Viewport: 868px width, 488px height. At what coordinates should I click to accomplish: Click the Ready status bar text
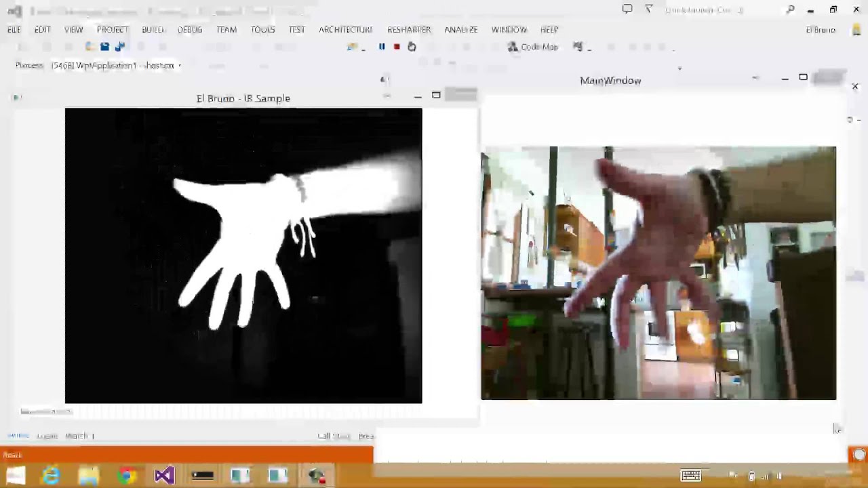pos(12,455)
